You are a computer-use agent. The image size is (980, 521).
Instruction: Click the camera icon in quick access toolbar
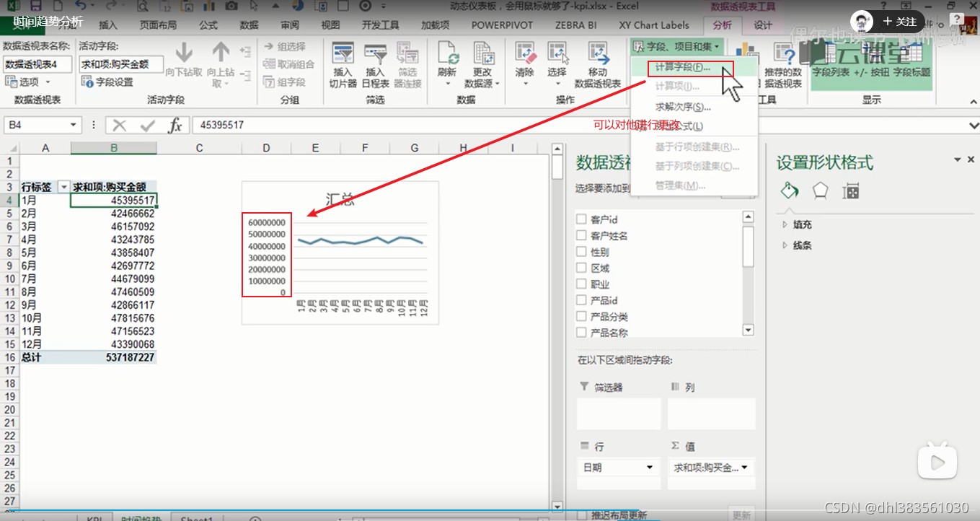tap(231, 6)
